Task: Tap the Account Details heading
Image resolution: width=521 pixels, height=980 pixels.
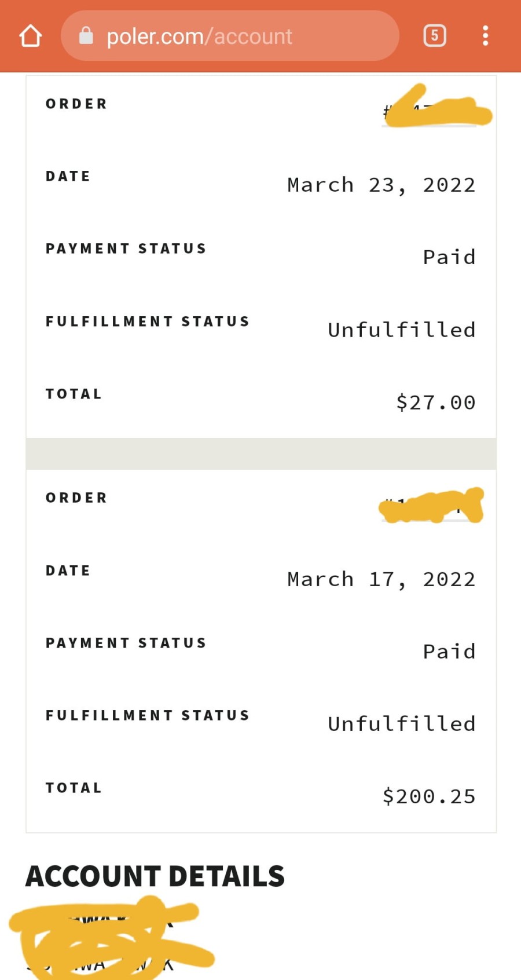Action: pyautogui.click(x=155, y=876)
